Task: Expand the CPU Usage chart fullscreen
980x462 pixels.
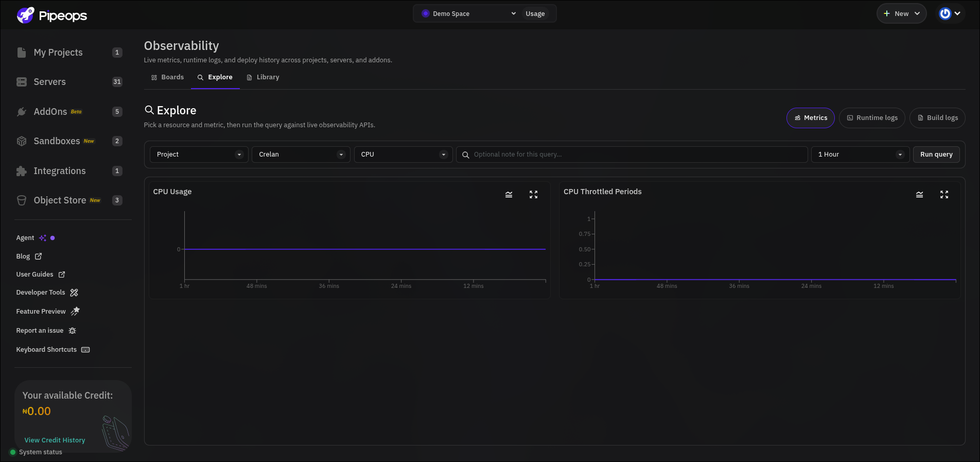Action: [x=533, y=195]
